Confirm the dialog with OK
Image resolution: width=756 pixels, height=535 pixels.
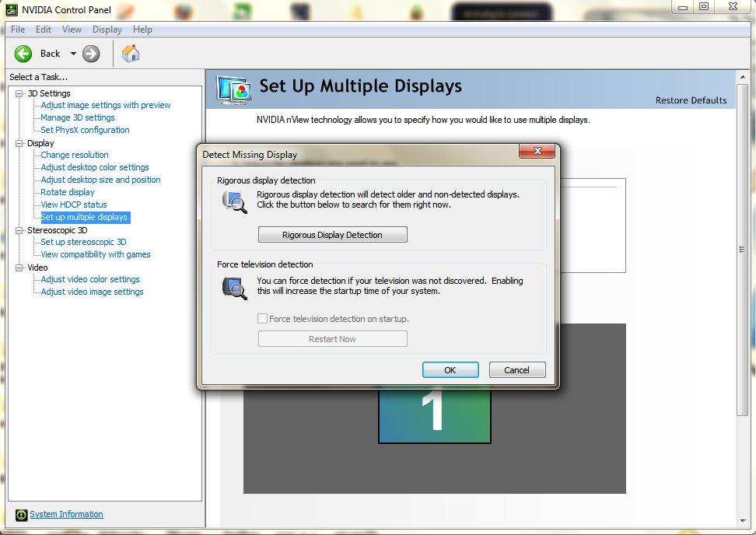(x=450, y=369)
